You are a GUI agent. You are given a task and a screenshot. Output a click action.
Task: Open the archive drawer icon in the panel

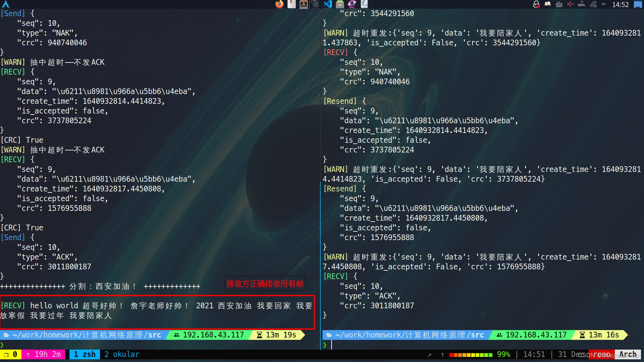point(340,4)
